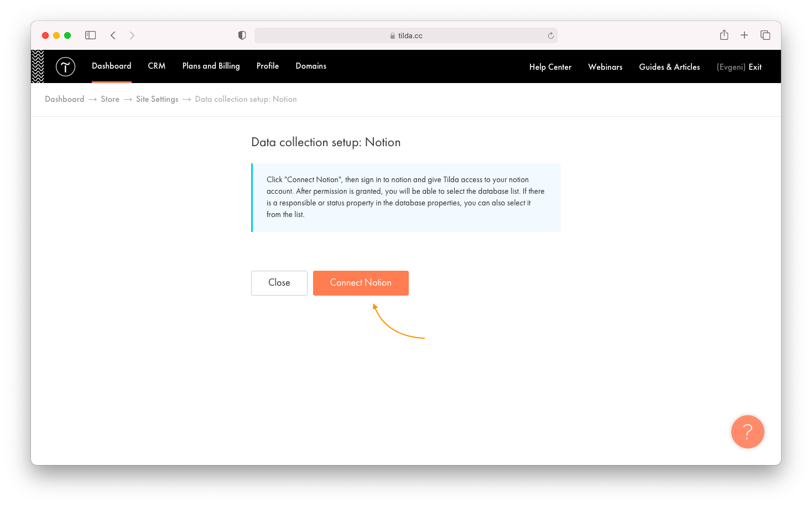Toggle the browser sidebar icon
The image size is (812, 506).
pyautogui.click(x=90, y=34)
